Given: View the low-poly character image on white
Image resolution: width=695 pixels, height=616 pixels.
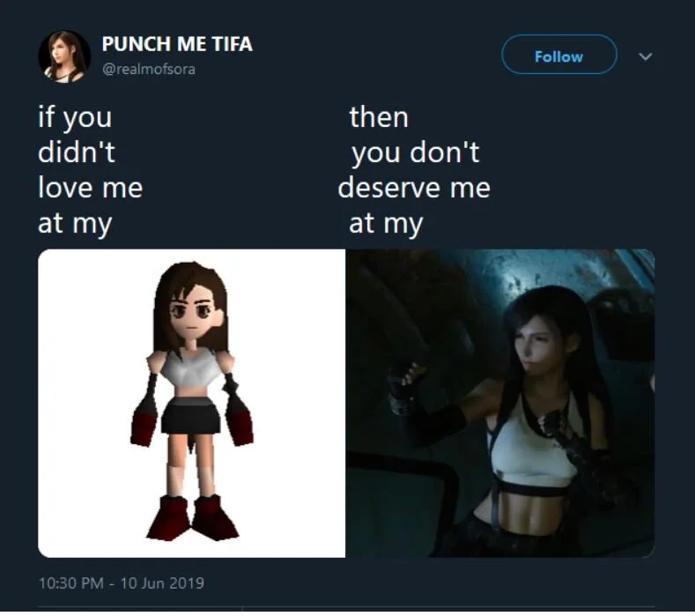Looking at the screenshot, I should click(x=191, y=403).
